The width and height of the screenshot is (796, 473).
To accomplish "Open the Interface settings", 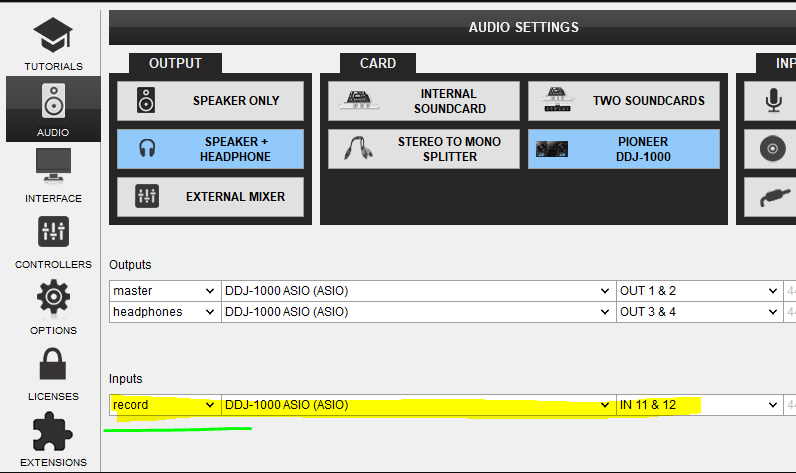I will 53,176.
